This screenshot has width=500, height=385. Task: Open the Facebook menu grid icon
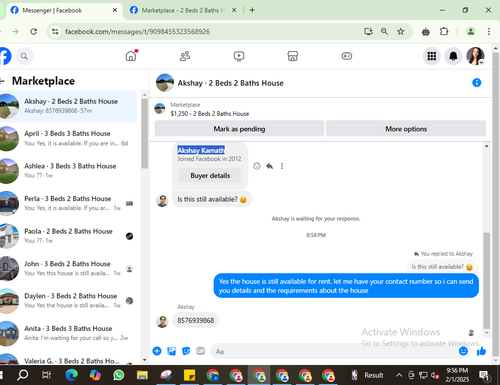pos(432,56)
